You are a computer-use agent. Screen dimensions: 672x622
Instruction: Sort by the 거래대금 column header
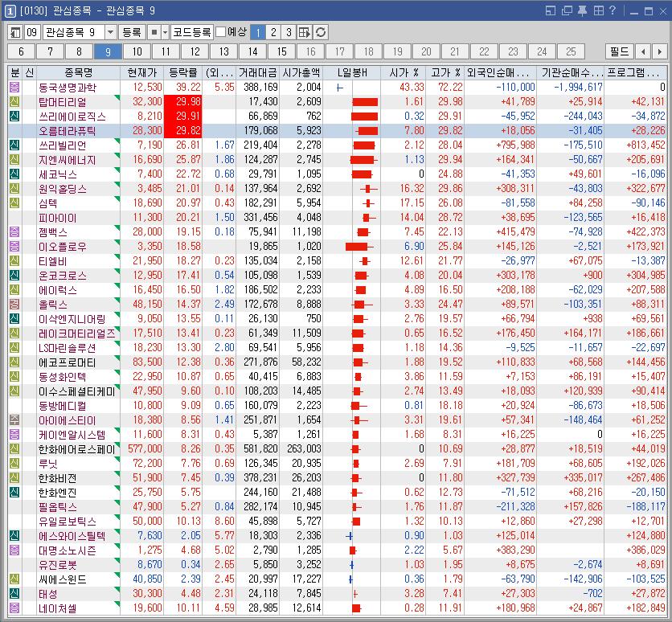(x=257, y=72)
